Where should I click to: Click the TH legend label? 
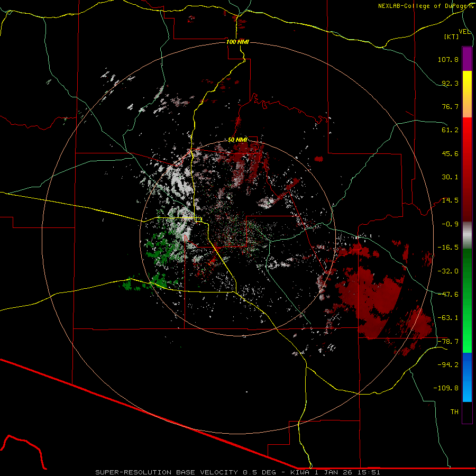(x=454, y=412)
